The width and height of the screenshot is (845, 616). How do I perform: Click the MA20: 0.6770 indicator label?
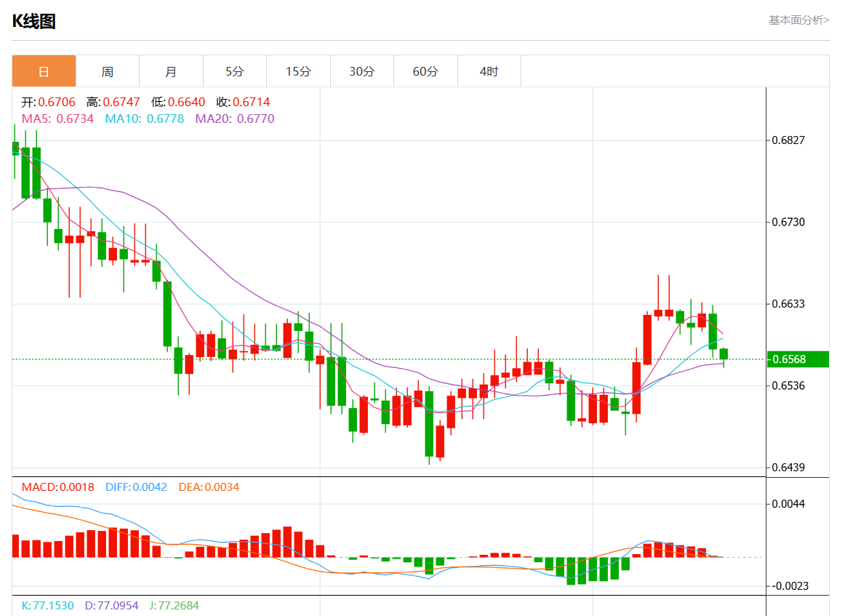click(235, 119)
